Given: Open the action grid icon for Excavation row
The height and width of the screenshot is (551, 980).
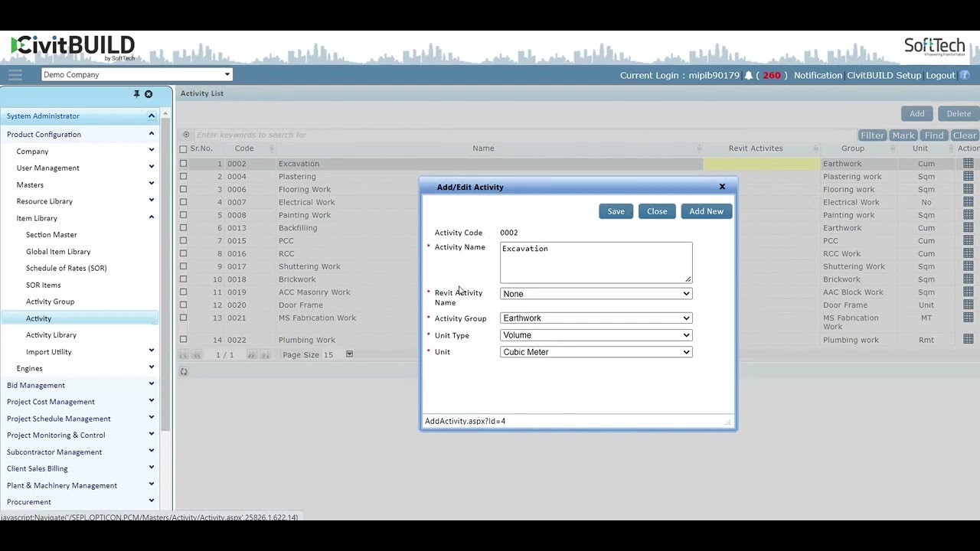Looking at the screenshot, I should pyautogui.click(x=969, y=164).
